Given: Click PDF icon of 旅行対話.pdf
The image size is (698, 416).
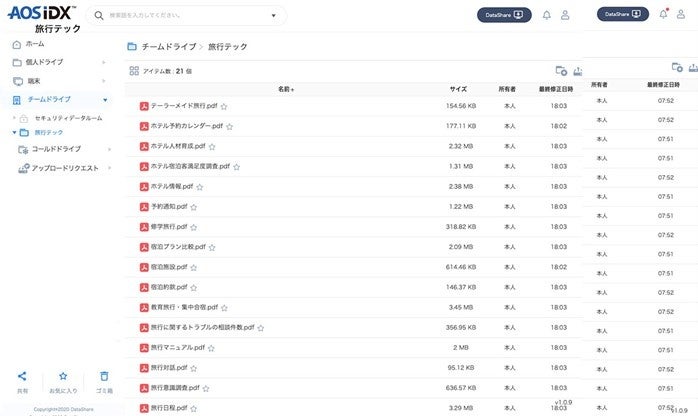Looking at the screenshot, I should (144, 368).
